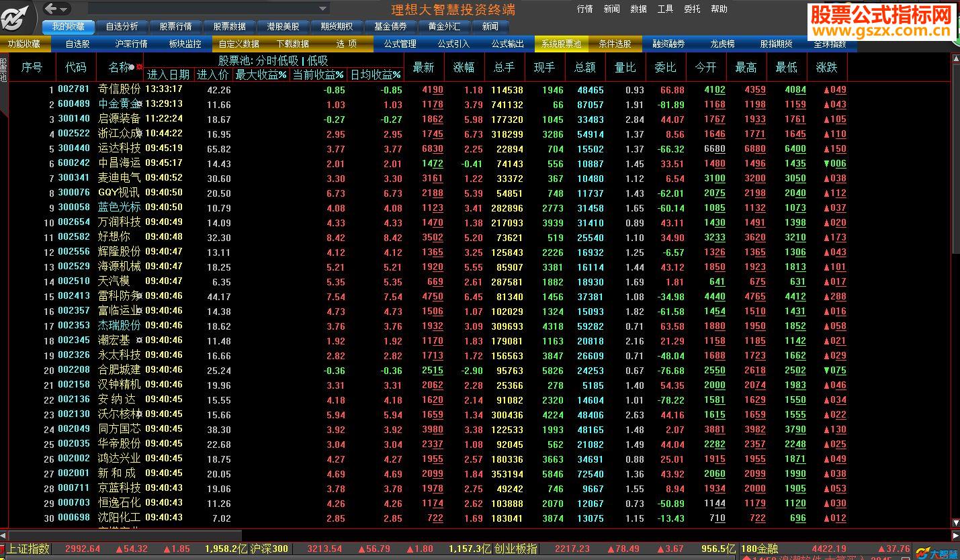Sort by 量比 column header
Viewport: 960px width, 560px height.
[x=625, y=67]
